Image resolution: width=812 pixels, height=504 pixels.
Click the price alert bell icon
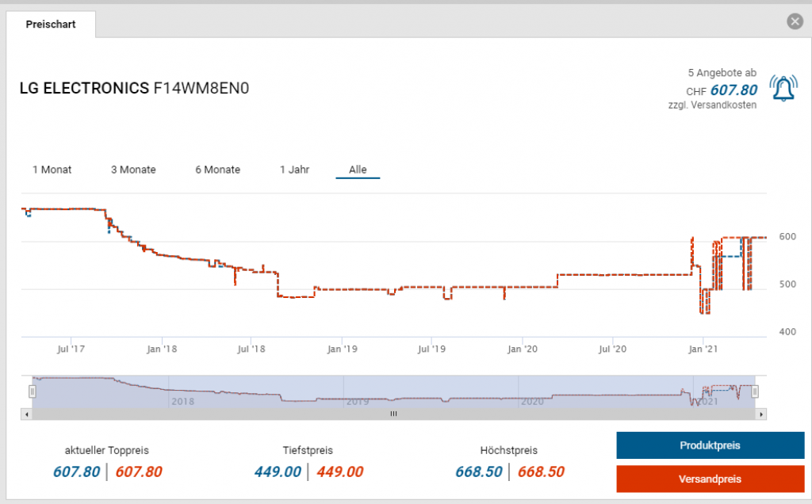click(783, 89)
